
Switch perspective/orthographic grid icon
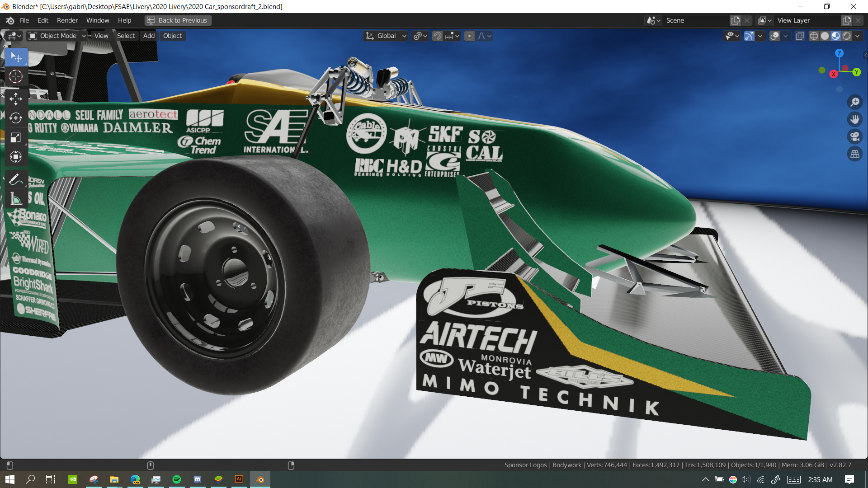[855, 154]
